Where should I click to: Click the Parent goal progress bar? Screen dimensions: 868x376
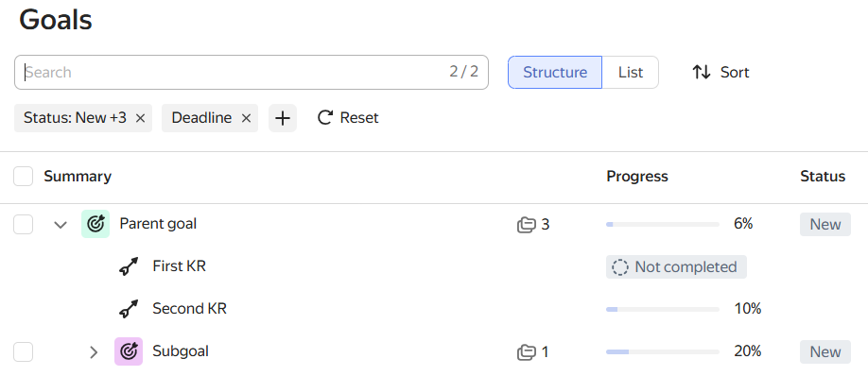coord(663,225)
